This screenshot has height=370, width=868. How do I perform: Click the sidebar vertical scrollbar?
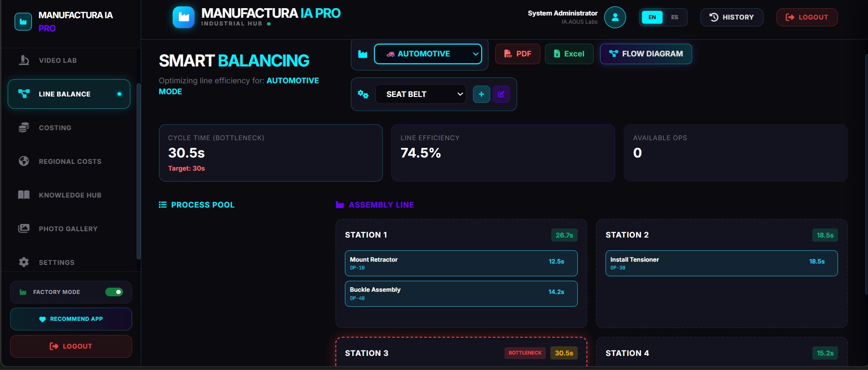139,171
